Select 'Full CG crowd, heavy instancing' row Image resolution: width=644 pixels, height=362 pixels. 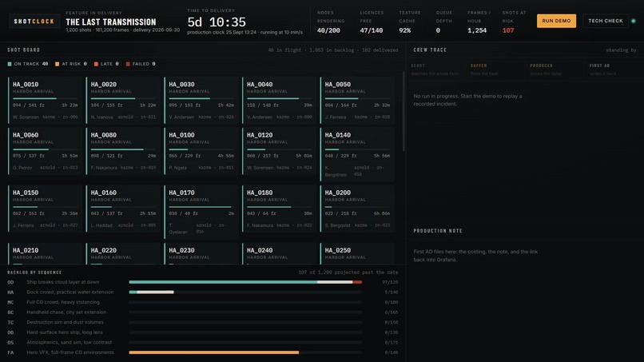click(202, 302)
